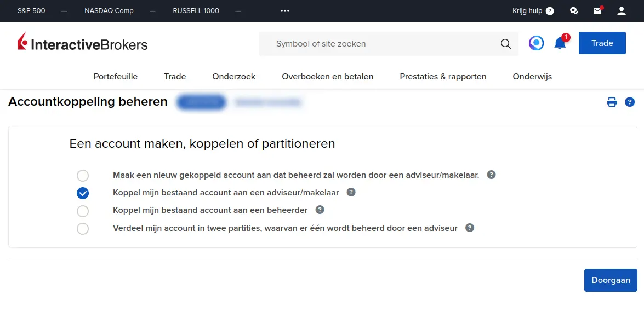Open the mail inbox icon
Screen dimensions: 644x324
(597, 11)
